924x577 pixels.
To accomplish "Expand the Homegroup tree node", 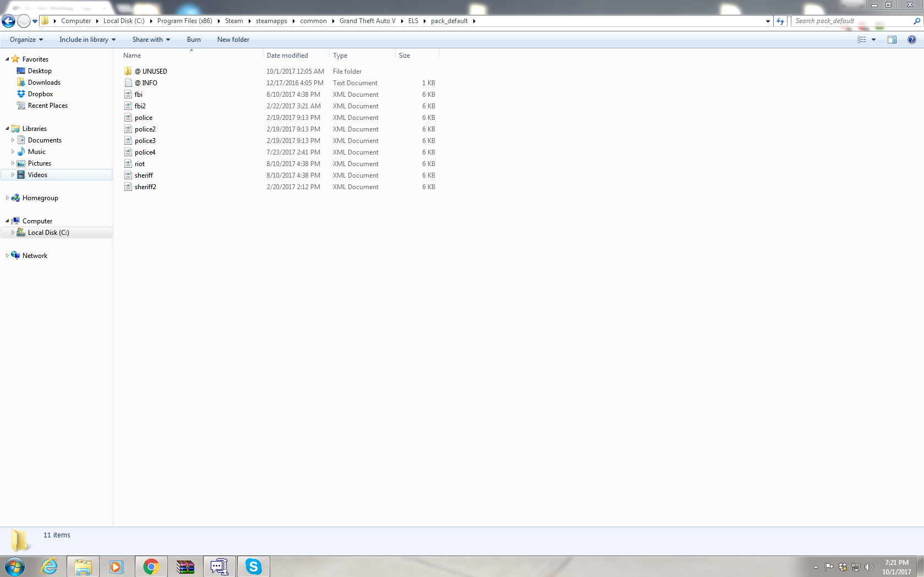I will coord(7,198).
